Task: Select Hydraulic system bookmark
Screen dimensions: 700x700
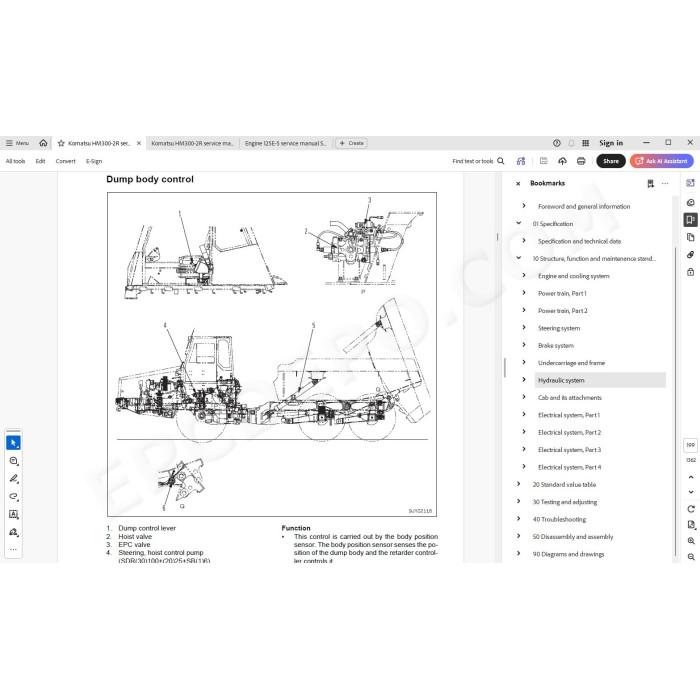Action: point(600,380)
